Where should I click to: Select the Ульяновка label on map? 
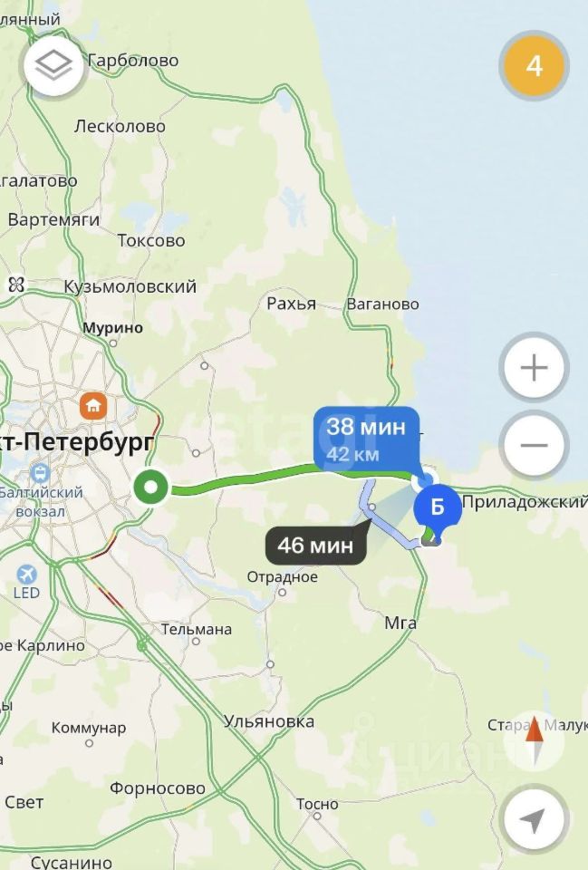(269, 721)
